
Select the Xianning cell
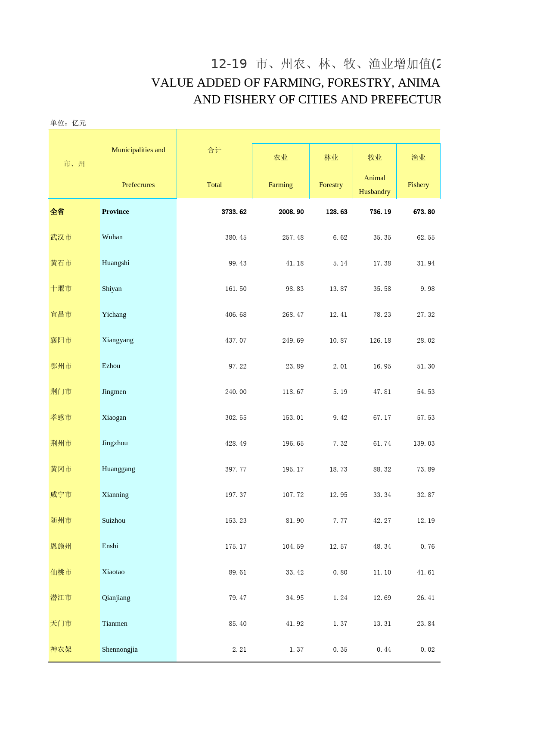coord(115,495)
